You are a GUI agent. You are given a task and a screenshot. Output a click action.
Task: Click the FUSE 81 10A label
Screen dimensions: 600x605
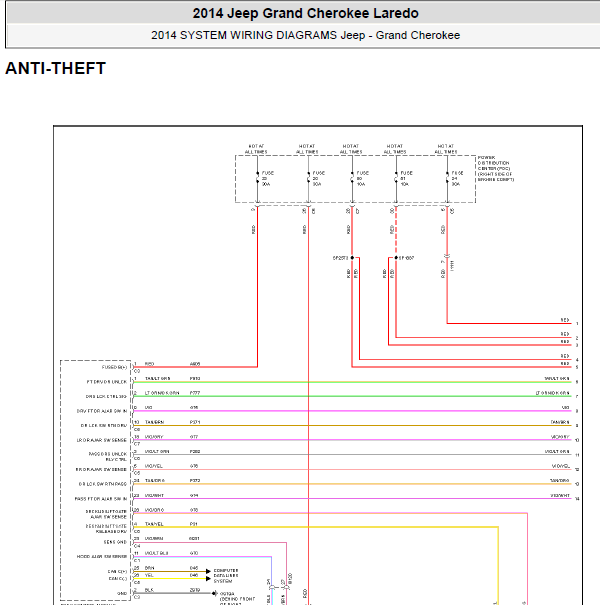click(407, 179)
